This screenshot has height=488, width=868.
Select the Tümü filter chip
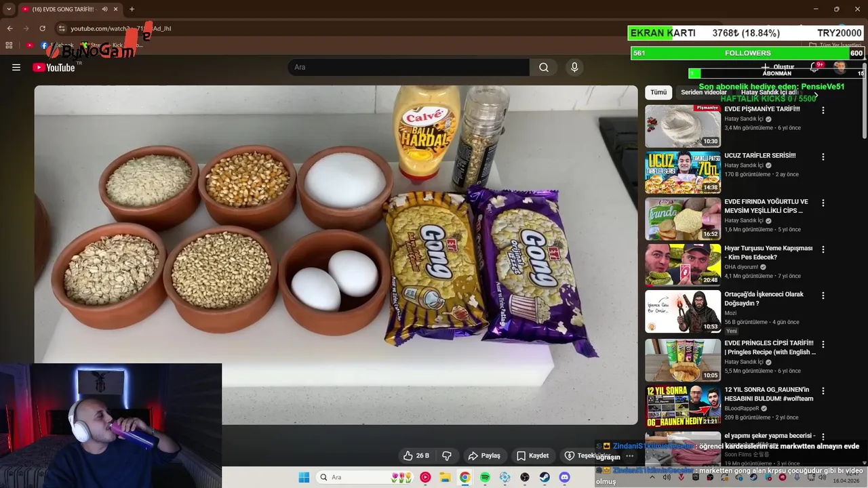coord(658,92)
